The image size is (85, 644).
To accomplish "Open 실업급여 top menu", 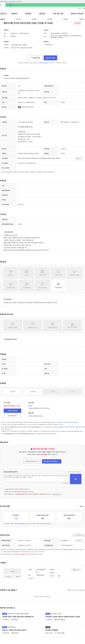I will pos(42,14).
